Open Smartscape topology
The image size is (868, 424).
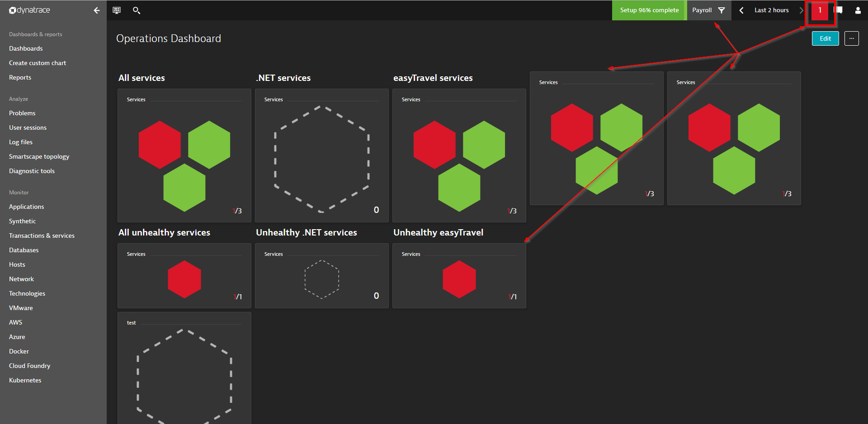[x=39, y=156]
